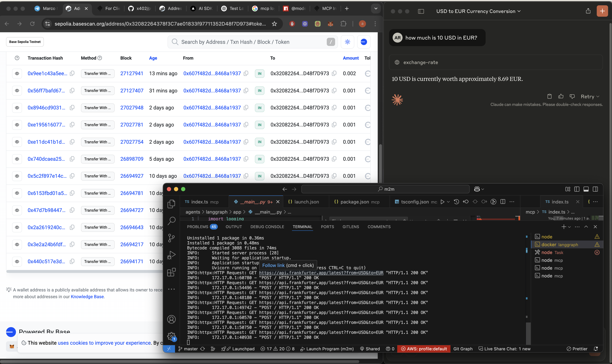Screen dimensions: 612x364
Task: Open Source Control in the activity bar
Action: coord(171,238)
